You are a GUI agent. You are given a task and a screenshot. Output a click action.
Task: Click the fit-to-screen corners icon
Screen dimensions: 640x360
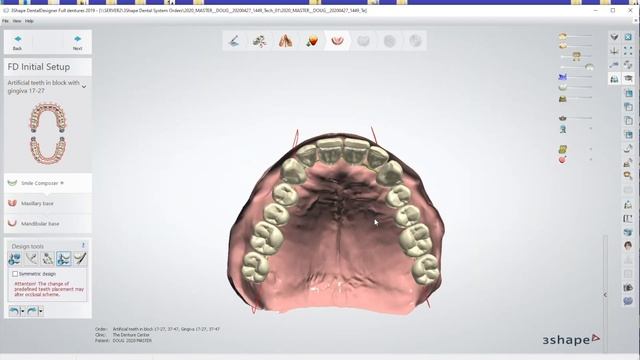tap(628, 51)
